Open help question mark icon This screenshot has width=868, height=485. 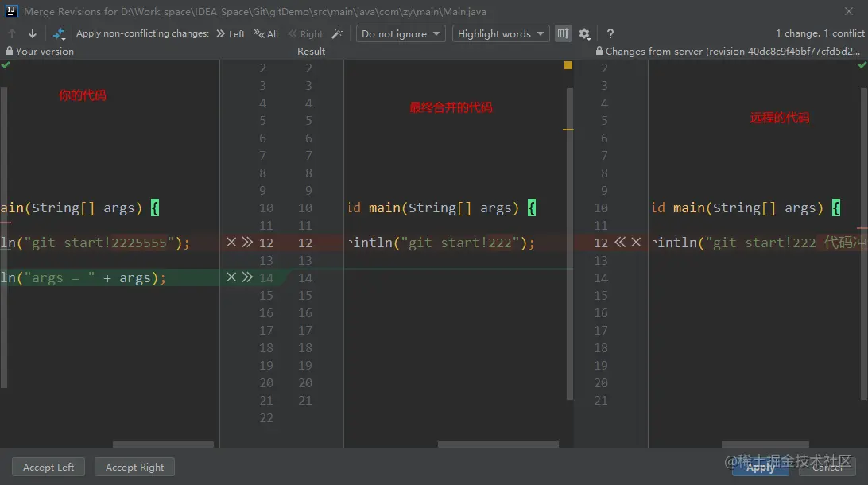[610, 33]
